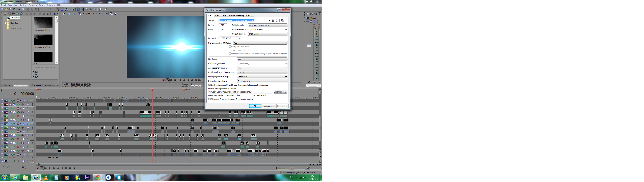Open the Extras menu
The height and width of the screenshot is (182, 644).
click(x=41, y=5)
